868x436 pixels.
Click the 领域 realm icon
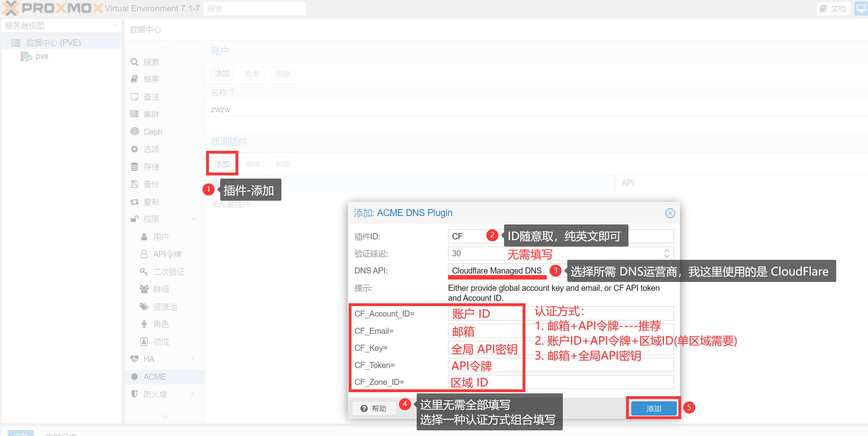click(144, 342)
